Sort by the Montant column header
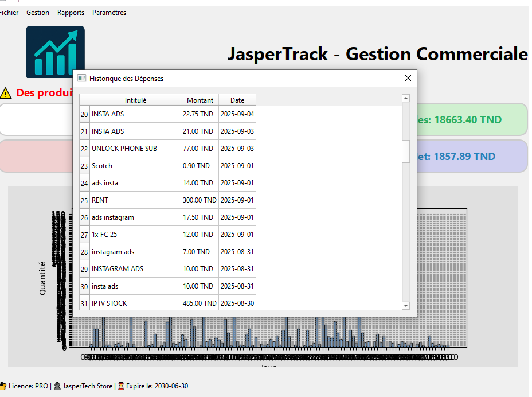This screenshot has height=397, width=532. click(x=200, y=100)
